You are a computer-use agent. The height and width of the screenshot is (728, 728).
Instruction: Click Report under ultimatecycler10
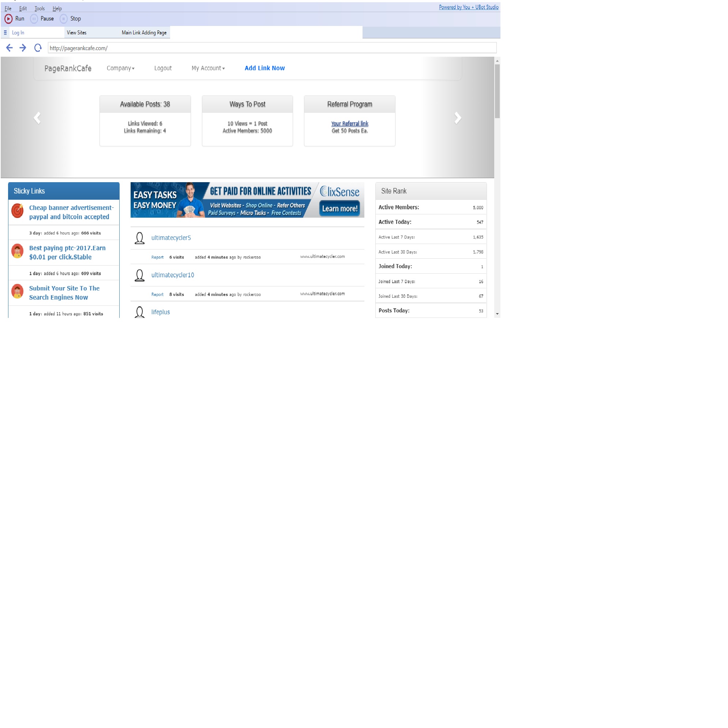pos(157,294)
